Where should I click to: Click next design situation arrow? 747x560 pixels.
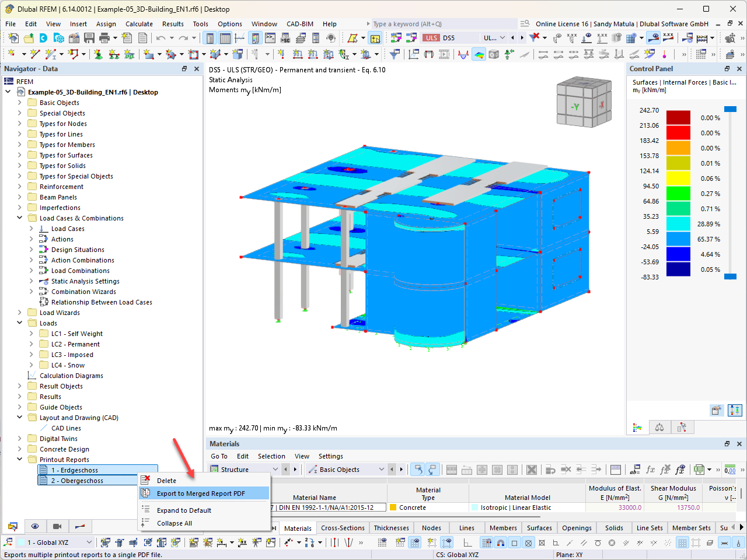(522, 38)
